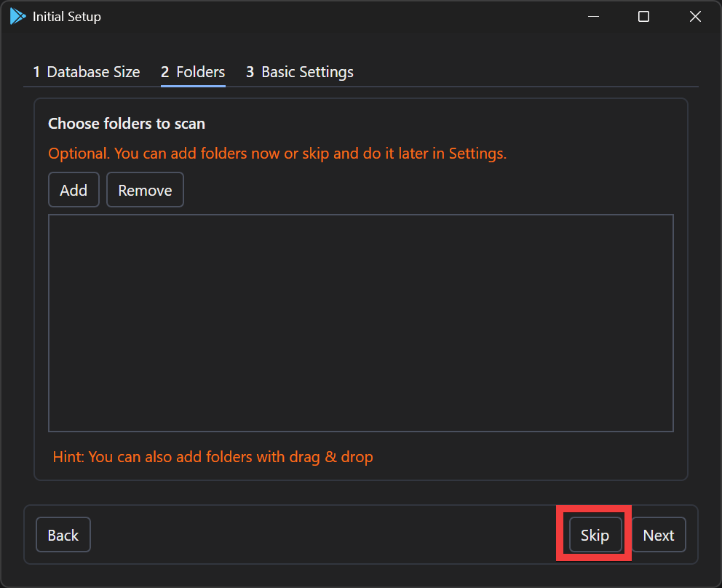Screen dimensions: 722x588
Task: Close the Initial Setup window
Action: pos(695,17)
